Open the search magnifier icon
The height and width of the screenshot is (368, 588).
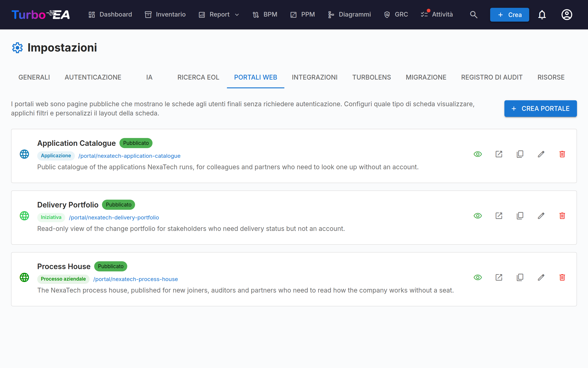point(473,14)
